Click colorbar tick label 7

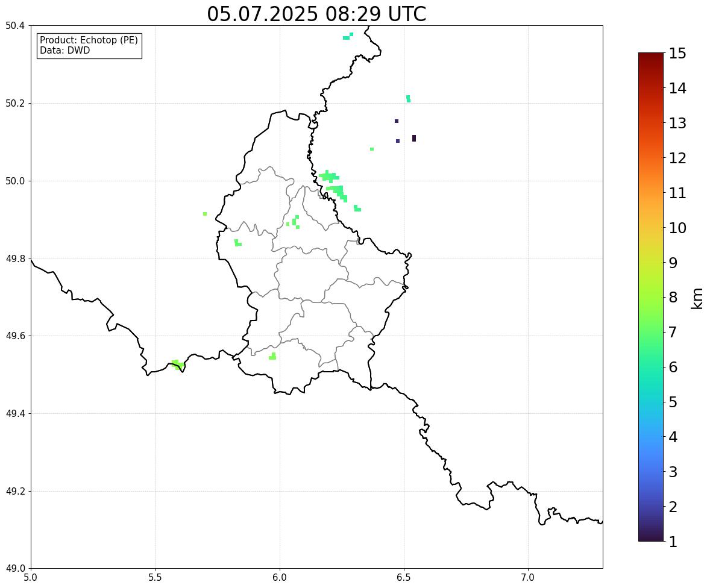[x=673, y=332]
